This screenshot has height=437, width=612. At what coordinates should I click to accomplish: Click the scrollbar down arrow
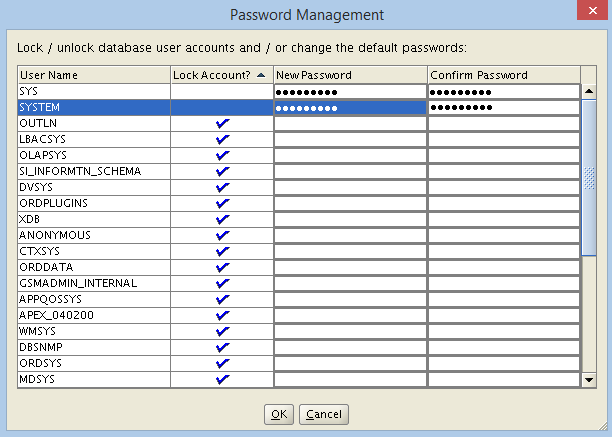point(589,379)
